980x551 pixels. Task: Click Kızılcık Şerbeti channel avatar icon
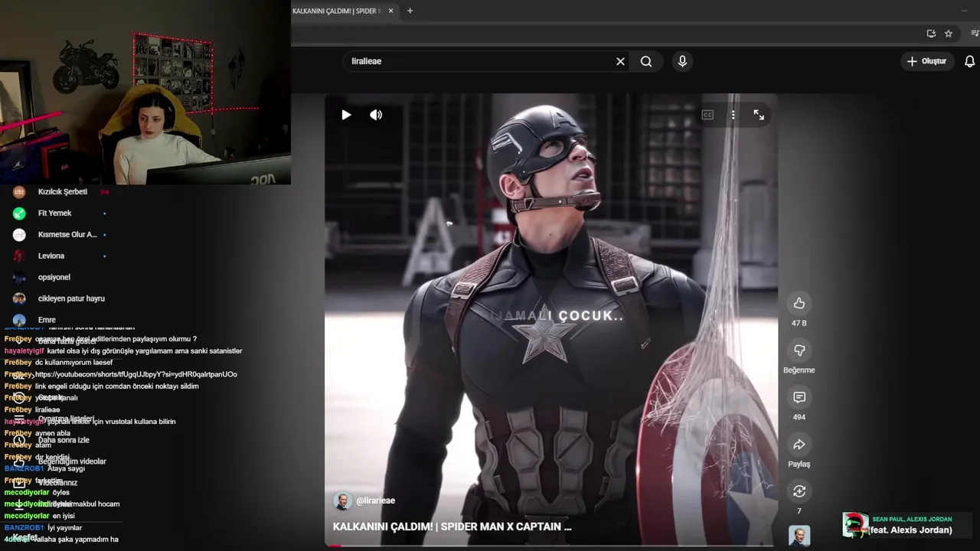(19, 192)
